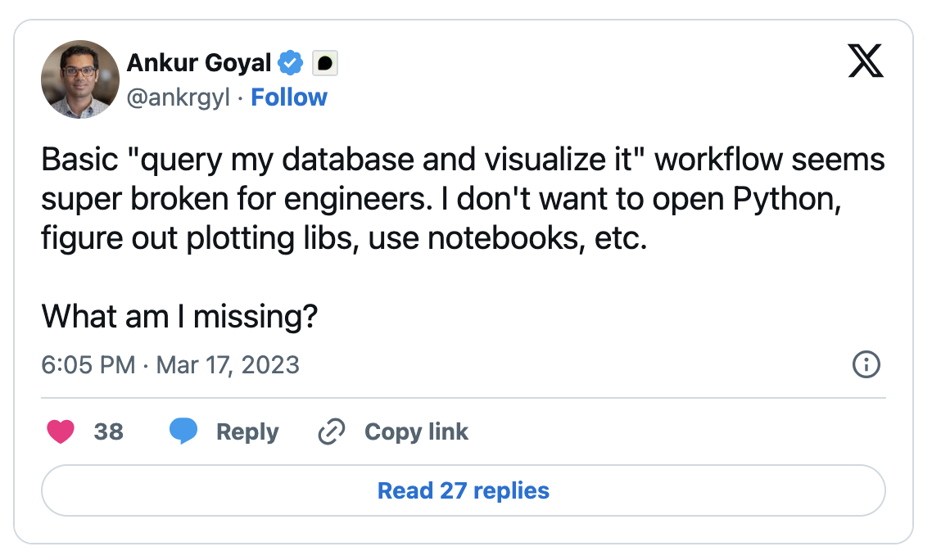Click Ankur Goyal's profile photo
The width and height of the screenshot is (932, 560).
point(80,79)
